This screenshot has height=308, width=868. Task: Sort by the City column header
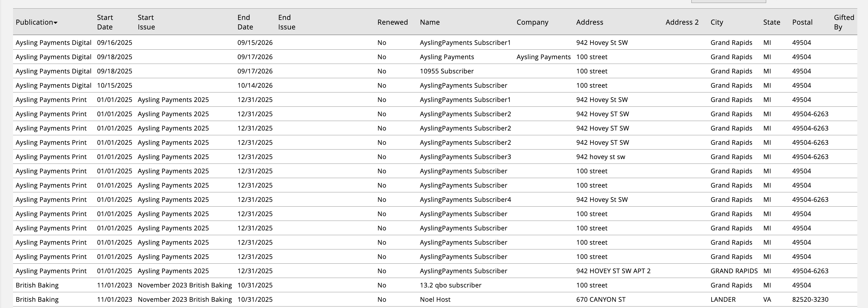pos(717,22)
